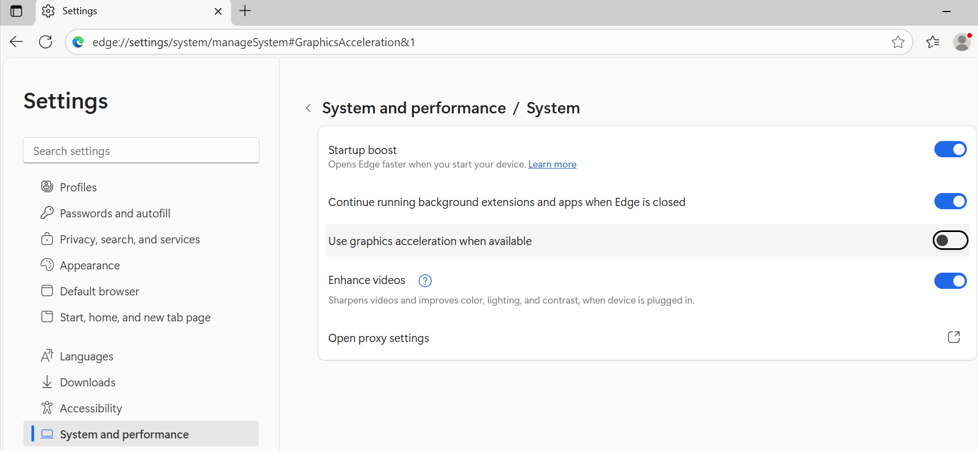Disable continue running background extensions toggle
The height and width of the screenshot is (451, 978).
click(x=950, y=202)
